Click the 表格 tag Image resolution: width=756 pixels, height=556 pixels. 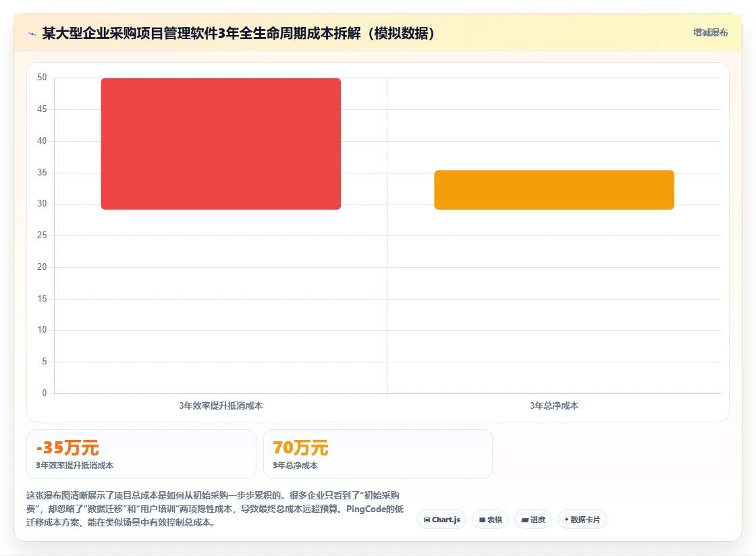tap(490, 520)
